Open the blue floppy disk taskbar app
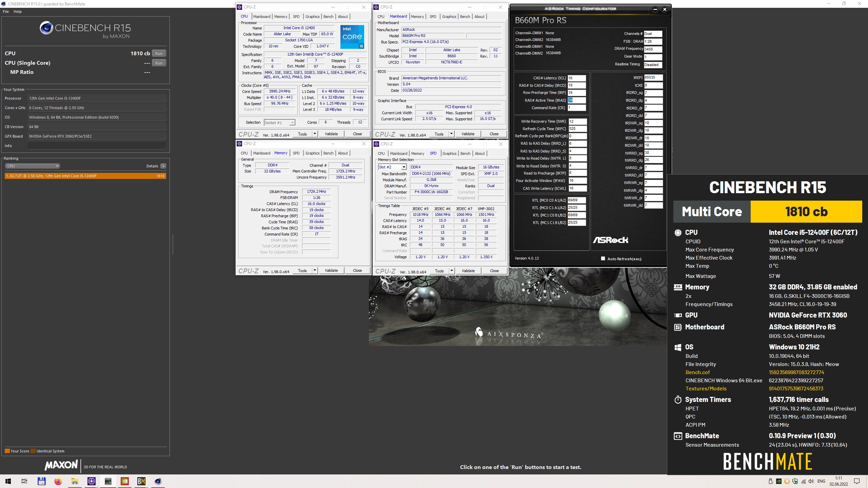This screenshot has height=488, width=868. tap(41, 481)
